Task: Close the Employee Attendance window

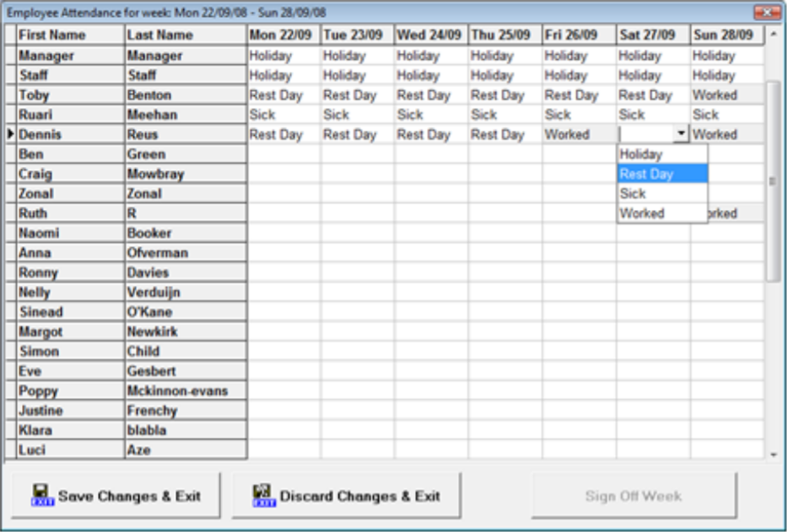Action: point(765,13)
